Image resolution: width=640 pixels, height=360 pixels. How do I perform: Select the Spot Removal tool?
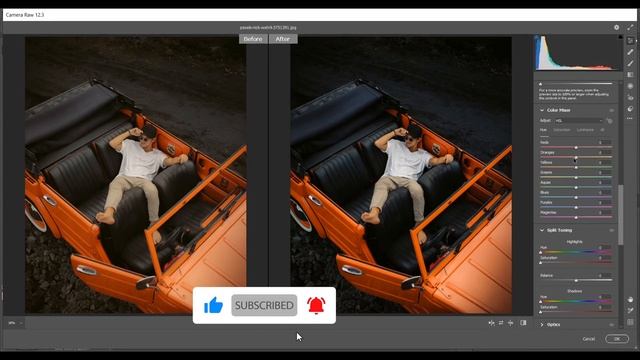pos(630,52)
